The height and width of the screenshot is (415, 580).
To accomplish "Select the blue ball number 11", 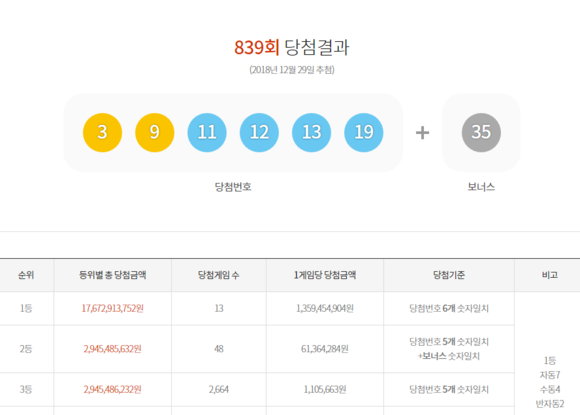I will (207, 132).
